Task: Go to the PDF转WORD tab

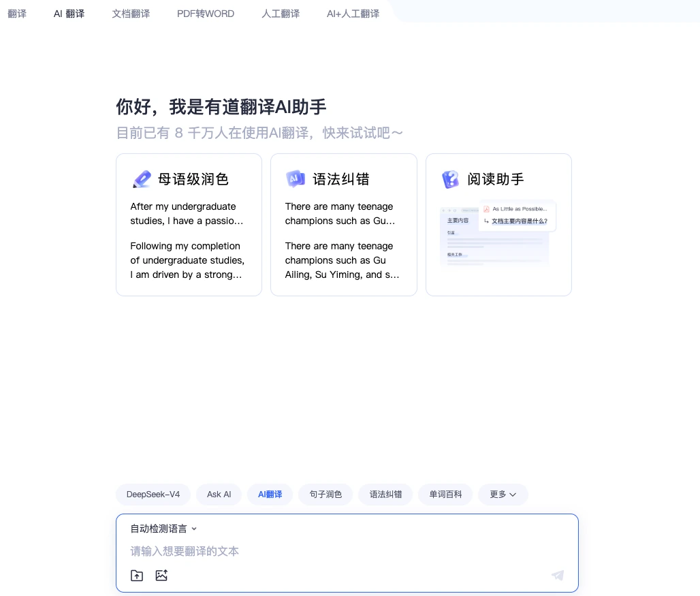Action: 206,14
